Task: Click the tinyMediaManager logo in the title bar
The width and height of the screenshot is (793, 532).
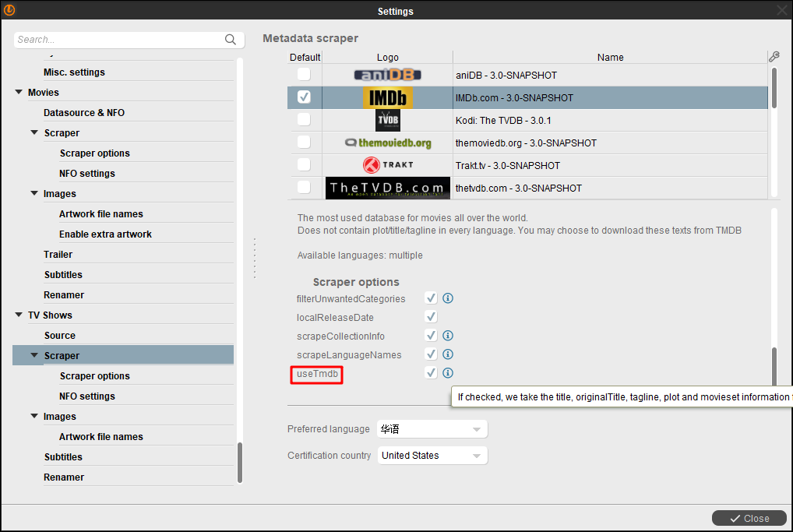Action: point(9,9)
